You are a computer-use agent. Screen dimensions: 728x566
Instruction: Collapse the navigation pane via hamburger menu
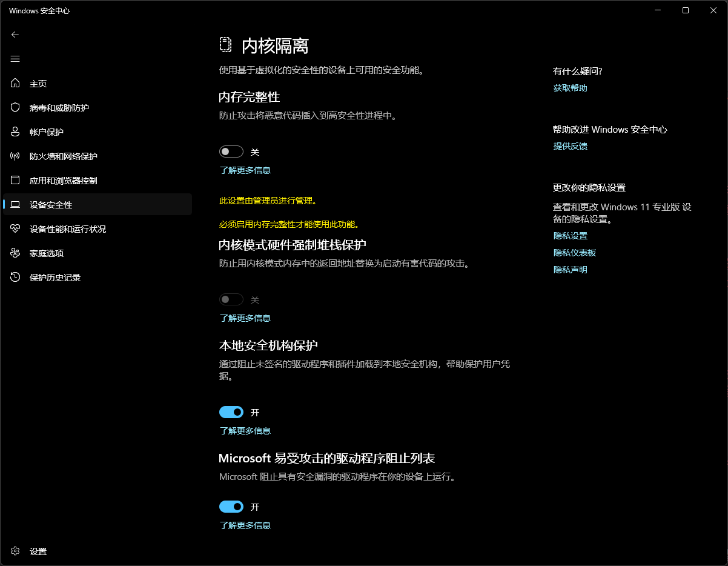[15, 59]
